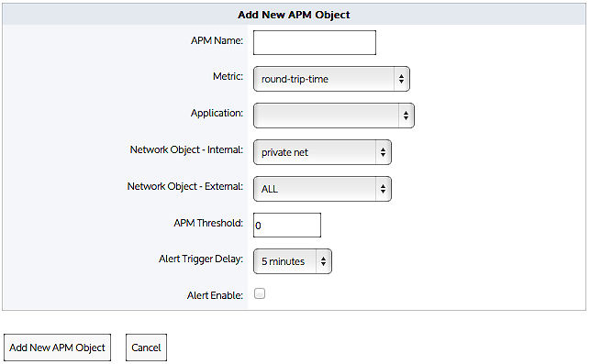Open the Metric dropdown showing round-trip-time

click(x=331, y=79)
